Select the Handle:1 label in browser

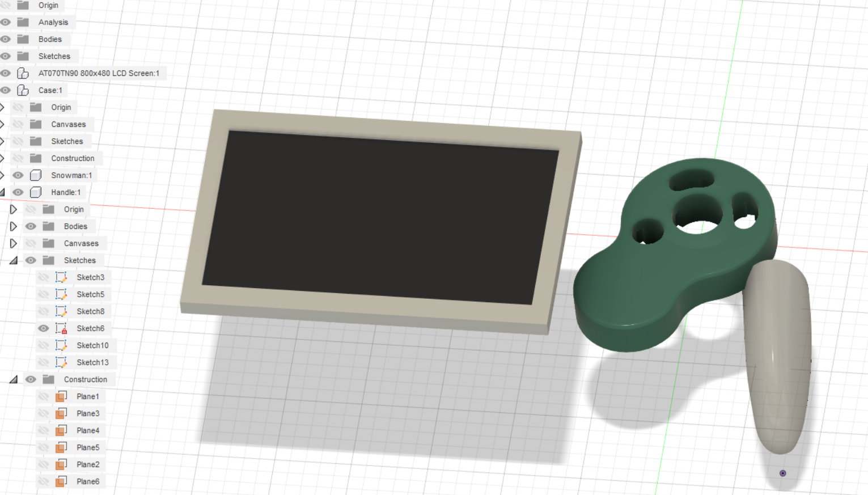click(x=66, y=192)
